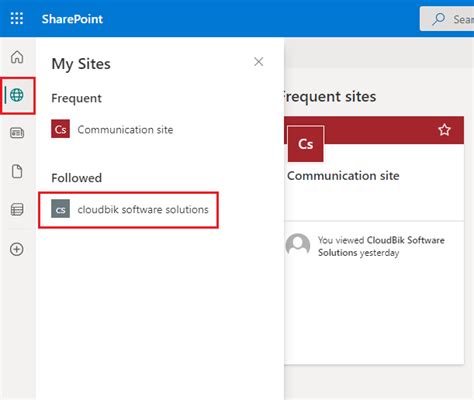
Task: Click the SharePoint title link
Action: pyautogui.click(x=72, y=19)
